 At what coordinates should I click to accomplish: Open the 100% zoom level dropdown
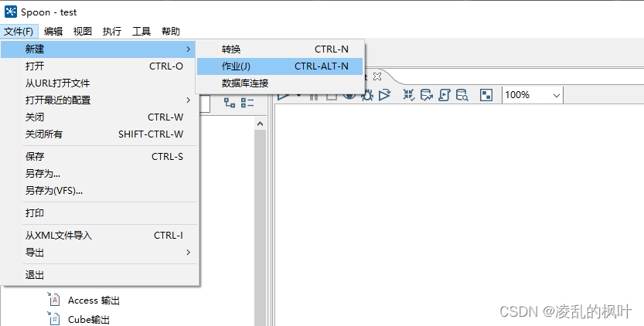point(556,95)
